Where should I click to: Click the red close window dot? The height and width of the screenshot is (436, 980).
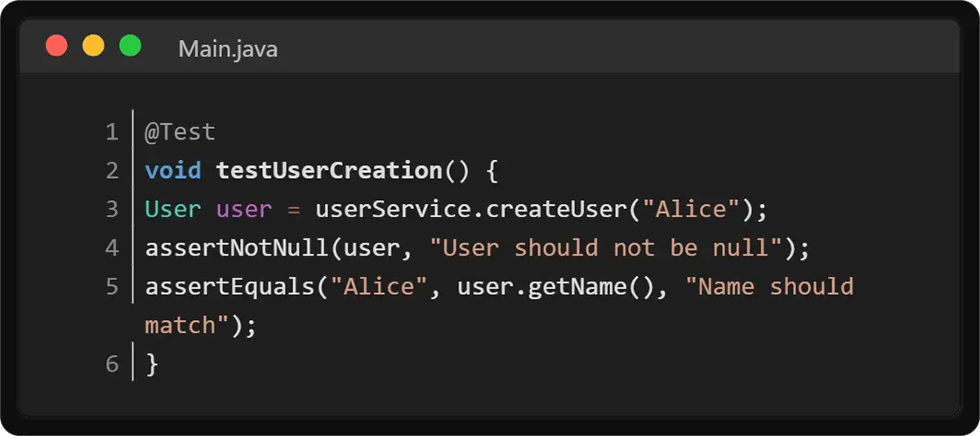[56, 46]
